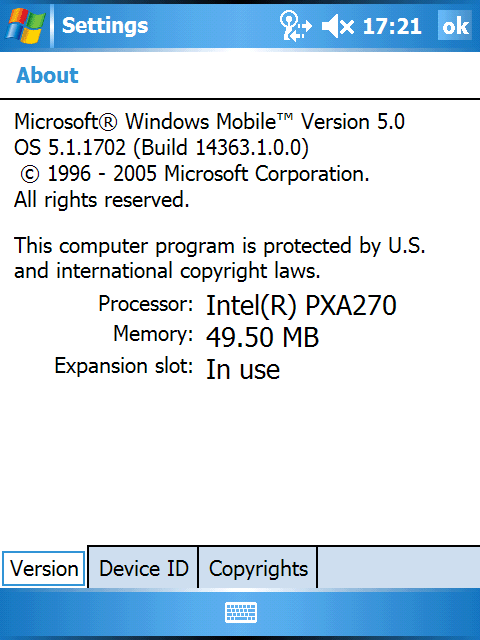Click the copyright laws notice paragraph
The width and height of the screenshot is (480, 640).
coord(220,258)
